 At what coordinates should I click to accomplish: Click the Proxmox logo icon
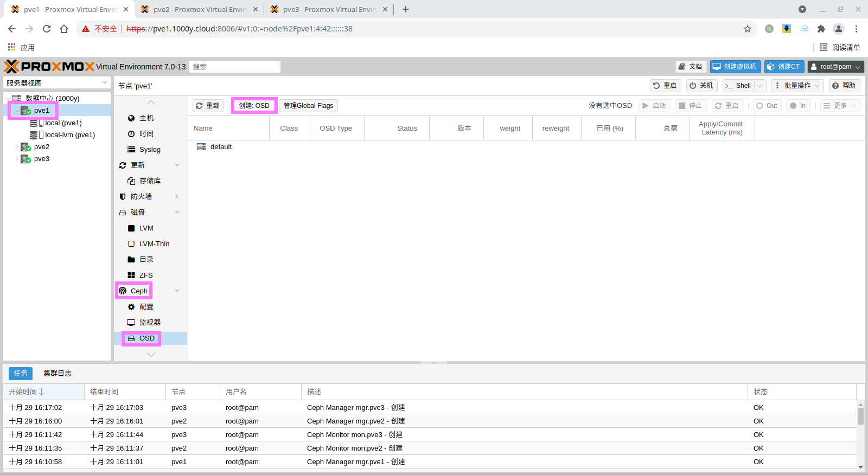(x=12, y=67)
